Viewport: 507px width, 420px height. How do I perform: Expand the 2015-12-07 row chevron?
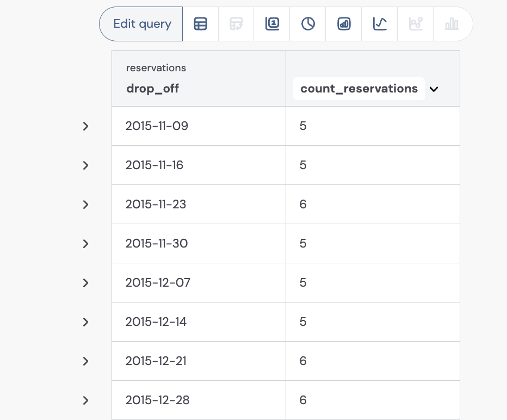click(x=85, y=283)
